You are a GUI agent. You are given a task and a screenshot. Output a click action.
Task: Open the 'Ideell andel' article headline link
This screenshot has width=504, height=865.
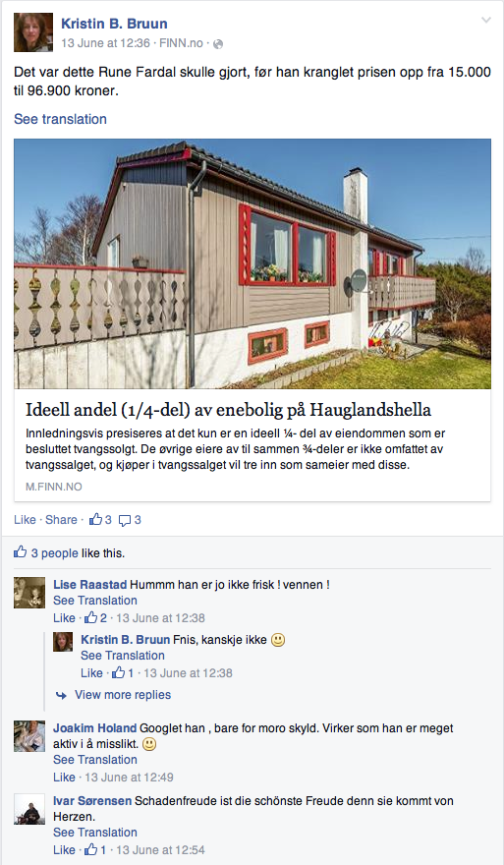tap(228, 410)
